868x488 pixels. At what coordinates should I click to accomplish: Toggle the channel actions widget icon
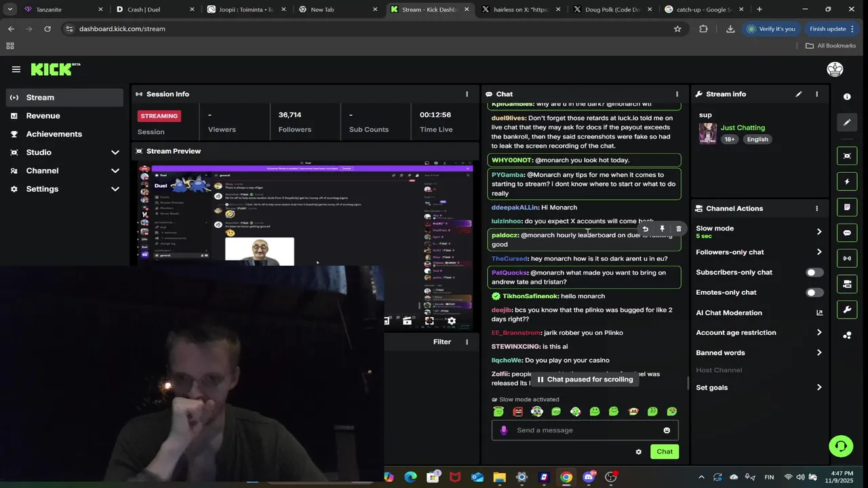click(x=847, y=284)
